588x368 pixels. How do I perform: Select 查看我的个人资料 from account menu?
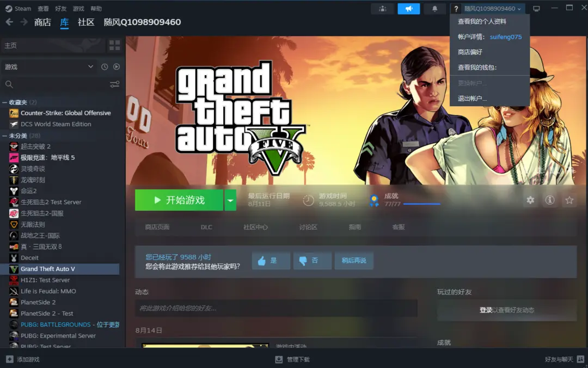482,21
